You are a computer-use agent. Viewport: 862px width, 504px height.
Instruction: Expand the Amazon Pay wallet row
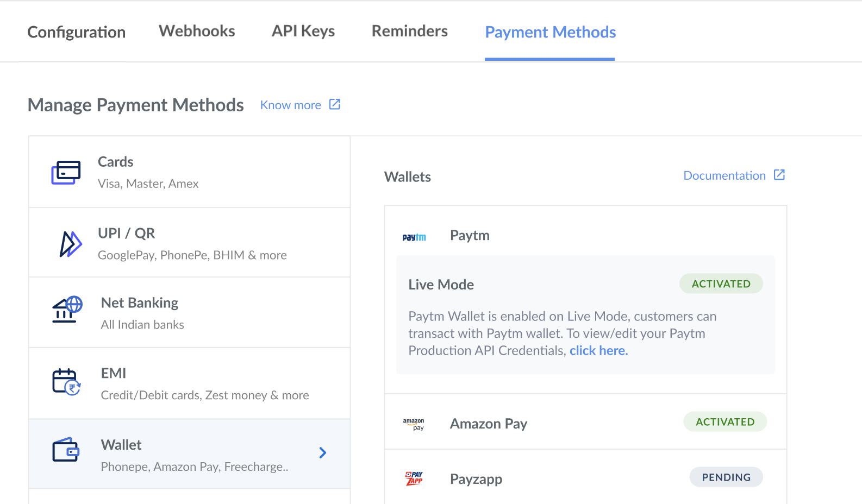pyautogui.click(x=585, y=422)
